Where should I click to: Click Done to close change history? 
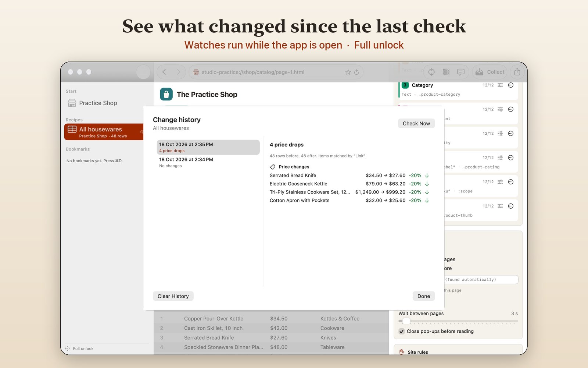tap(424, 296)
